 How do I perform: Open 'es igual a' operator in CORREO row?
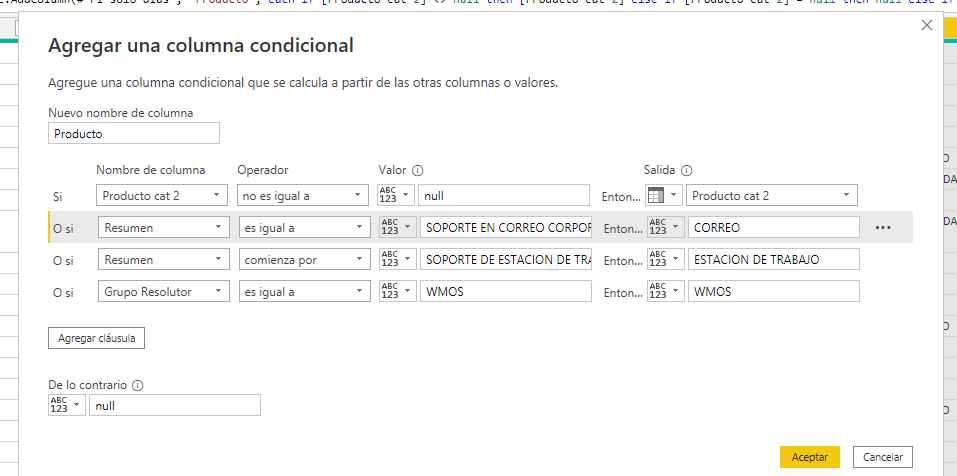point(305,227)
